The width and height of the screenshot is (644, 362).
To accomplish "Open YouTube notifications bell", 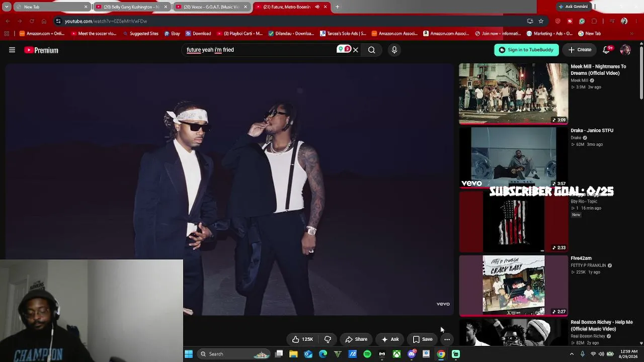I will click(x=606, y=49).
